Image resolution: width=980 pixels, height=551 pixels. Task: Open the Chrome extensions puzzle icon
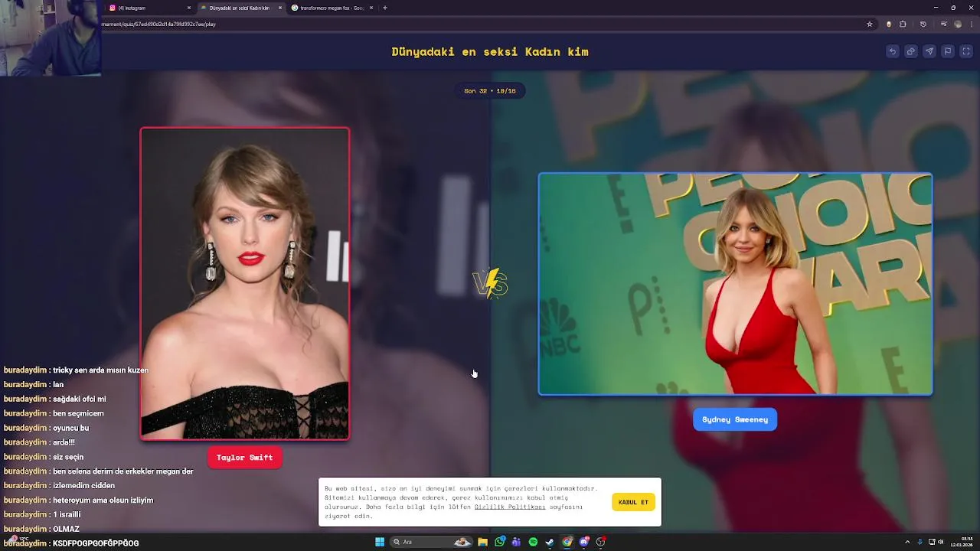tap(903, 24)
